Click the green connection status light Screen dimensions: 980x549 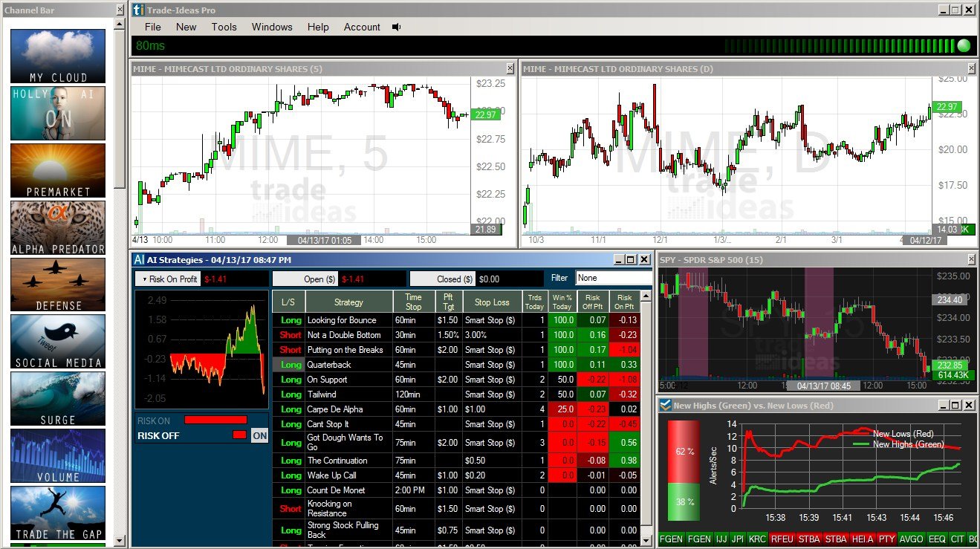pyautogui.click(x=964, y=45)
